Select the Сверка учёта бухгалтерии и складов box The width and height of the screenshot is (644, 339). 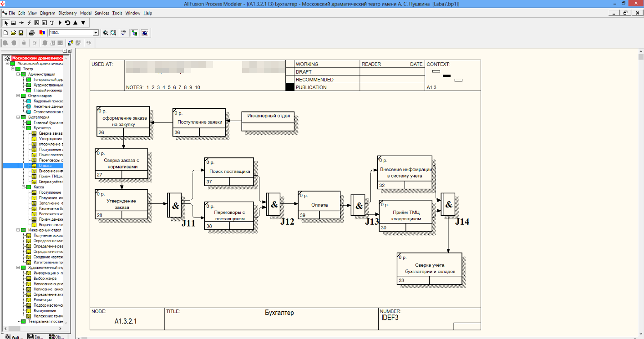pos(429,268)
